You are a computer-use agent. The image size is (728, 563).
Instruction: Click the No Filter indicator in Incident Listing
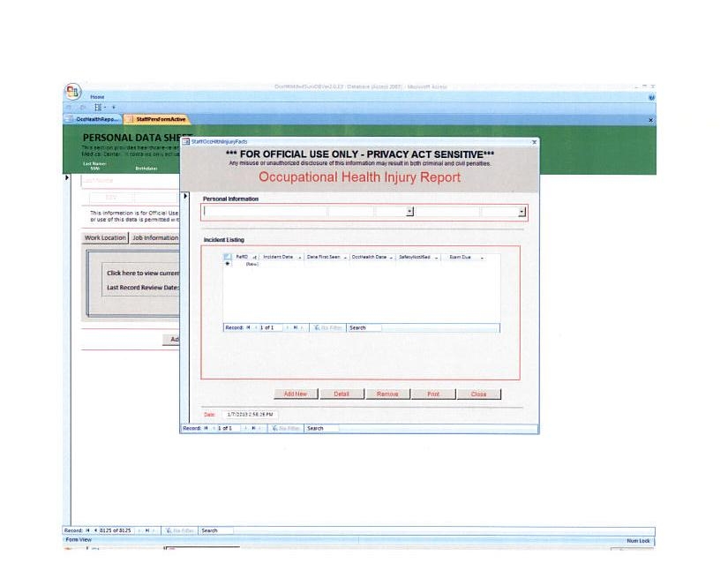[x=328, y=327]
